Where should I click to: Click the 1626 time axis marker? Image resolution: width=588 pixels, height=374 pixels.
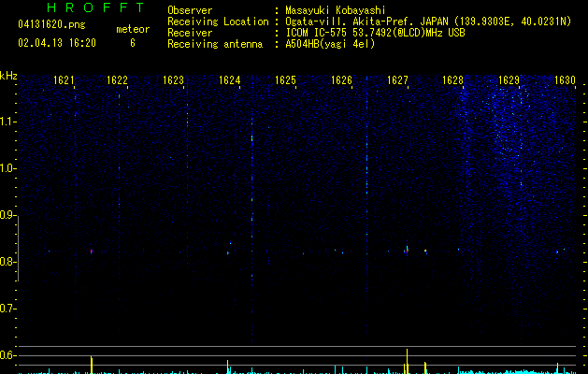[341, 80]
